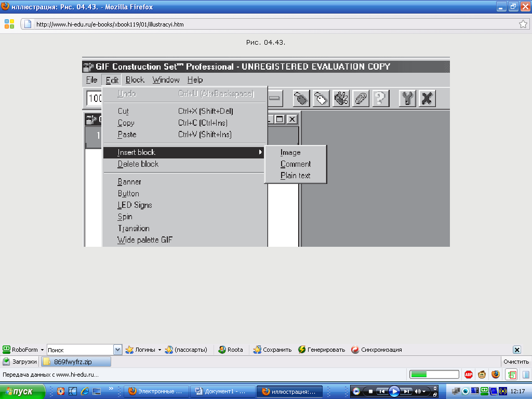
Task: Click the minus toolbar button
Action: point(275,98)
